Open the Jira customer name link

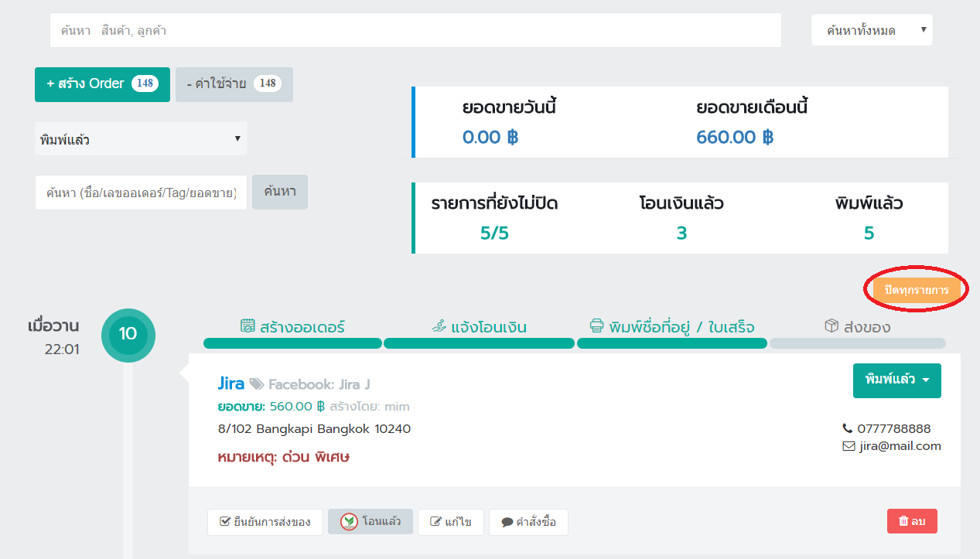[x=231, y=383]
